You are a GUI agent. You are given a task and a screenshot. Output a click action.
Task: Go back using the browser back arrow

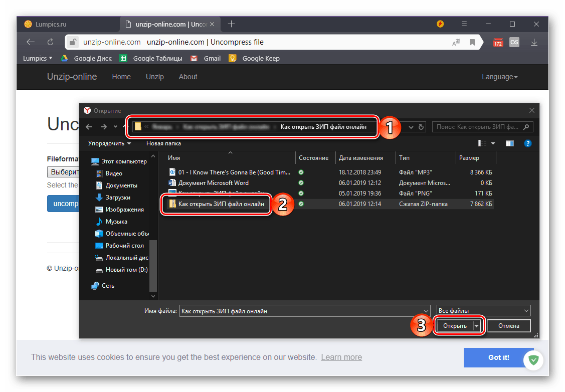coord(31,42)
